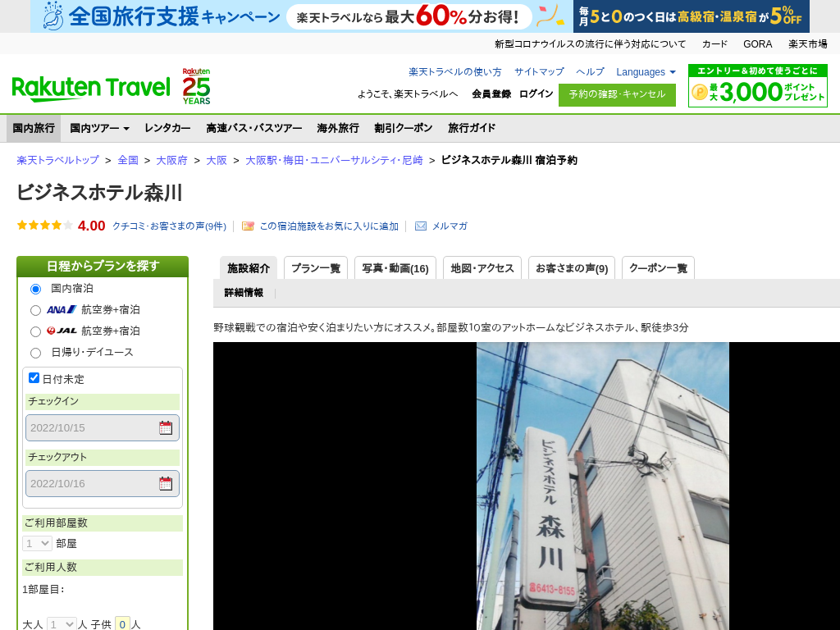Open the お客さまの声(9) tab

click(x=572, y=268)
